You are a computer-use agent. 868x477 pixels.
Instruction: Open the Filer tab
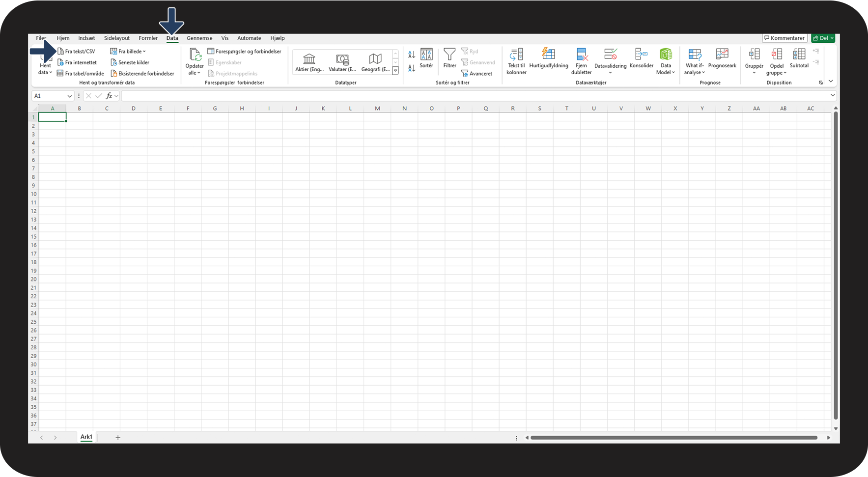click(41, 38)
